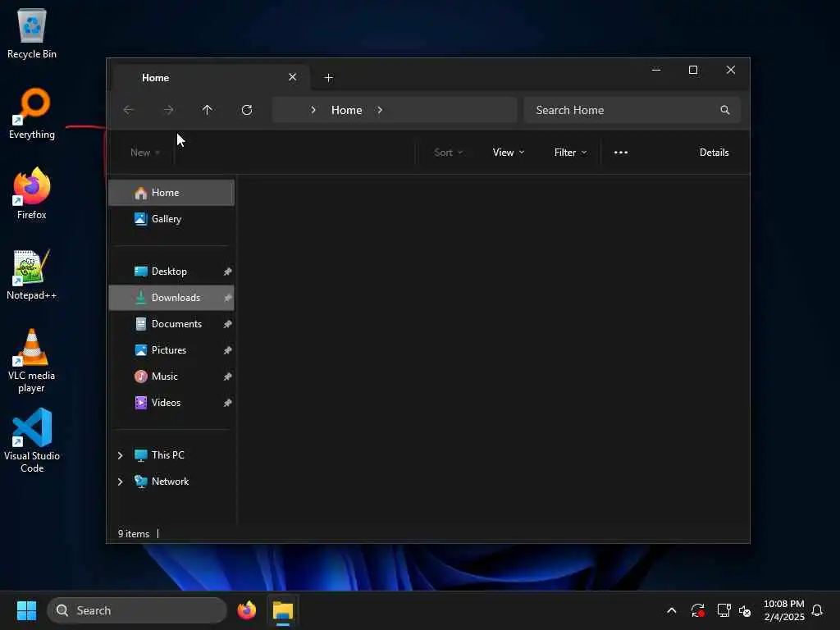The image size is (840, 630).
Task: Click the muted volume tray icon
Action: 745,610
